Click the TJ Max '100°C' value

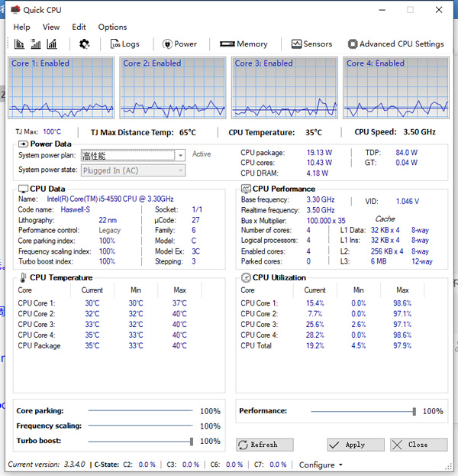[x=52, y=131]
